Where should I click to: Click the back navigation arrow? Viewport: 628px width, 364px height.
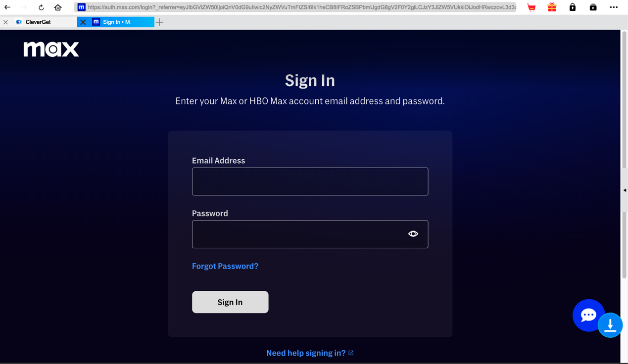coord(7,7)
